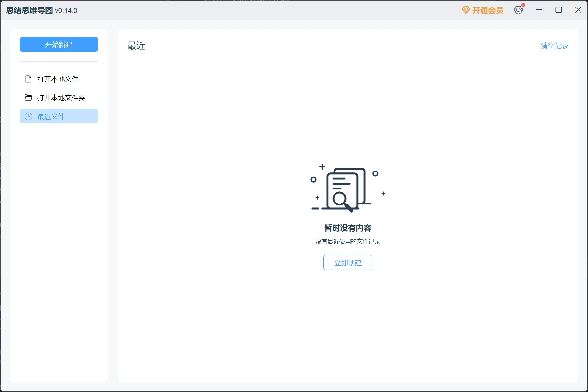Maximize the application window
Viewport: 588px width, 392px height.
tap(559, 10)
